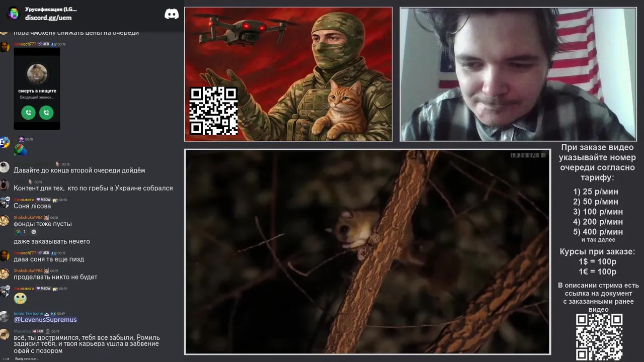Click the left green call button in the attachment
644x362 pixels.
point(28,113)
